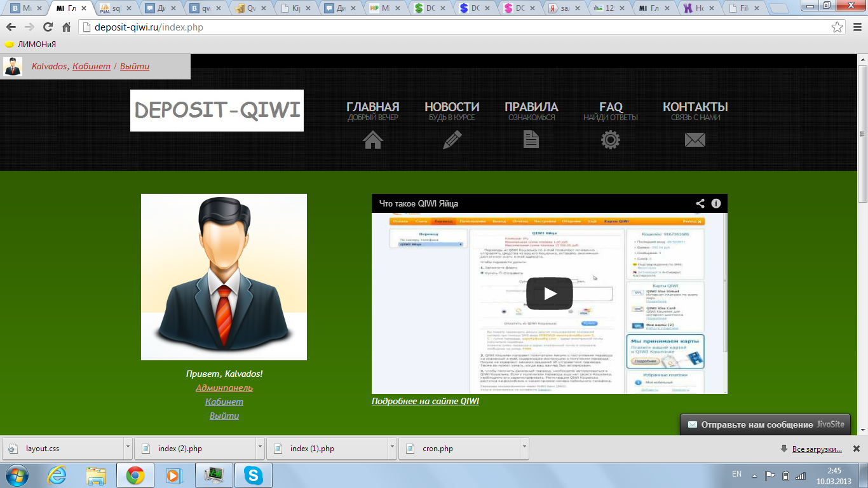Screen dimensions: 868x488
Task: Click the info icon on the video
Action: click(x=716, y=203)
